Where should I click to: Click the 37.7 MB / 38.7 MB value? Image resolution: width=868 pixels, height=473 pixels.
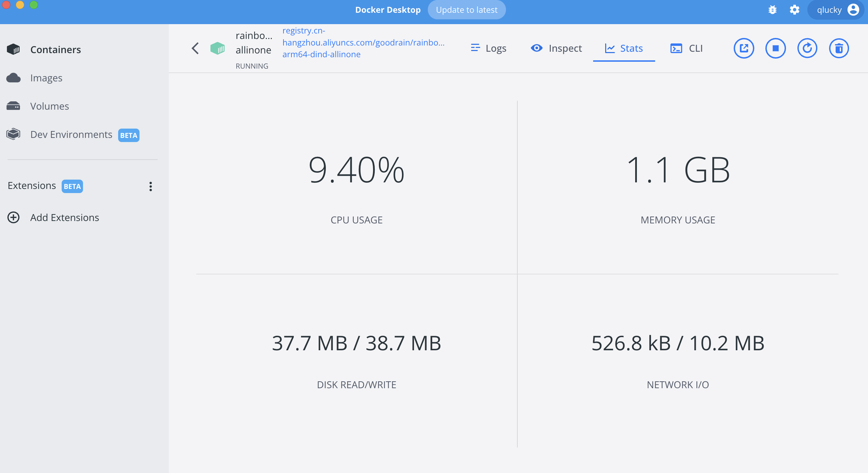[356, 343]
